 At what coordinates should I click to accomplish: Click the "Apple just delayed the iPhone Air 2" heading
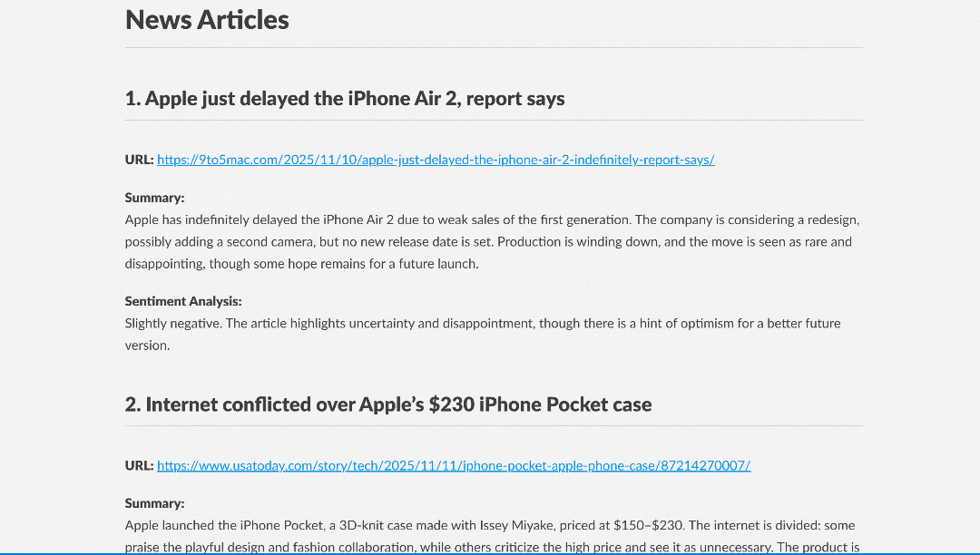(x=345, y=99)
